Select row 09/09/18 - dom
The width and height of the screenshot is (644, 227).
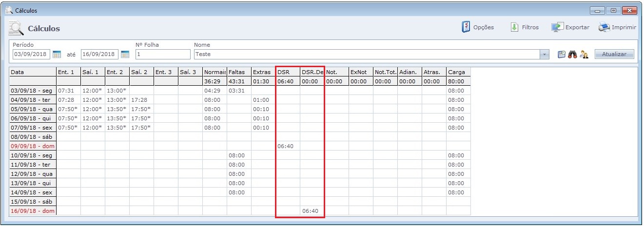tap(33, 146)
